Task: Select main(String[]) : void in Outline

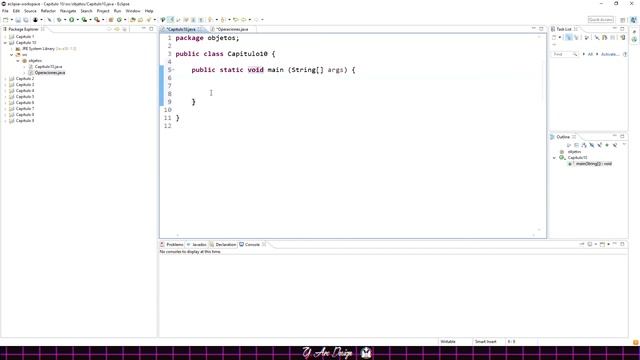Action: (x=593, y=164)
